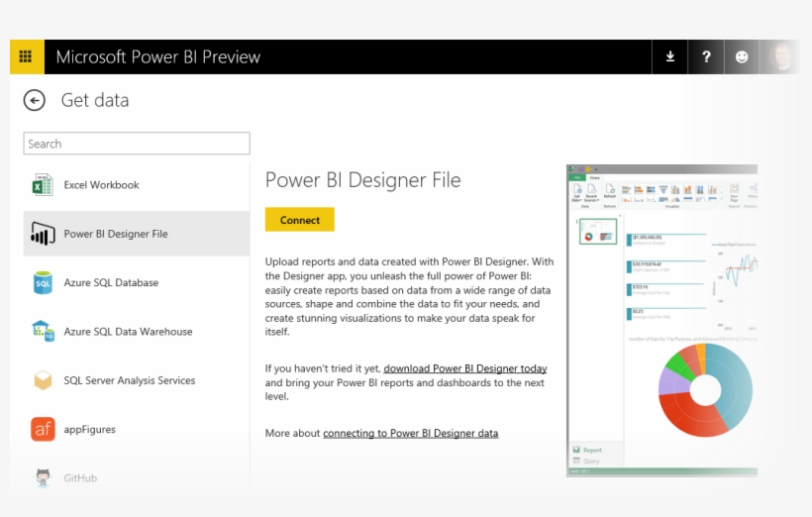Screen dimensions: 812x517
Task: Select Azure SQL Database label
Action: pos(111,282)
